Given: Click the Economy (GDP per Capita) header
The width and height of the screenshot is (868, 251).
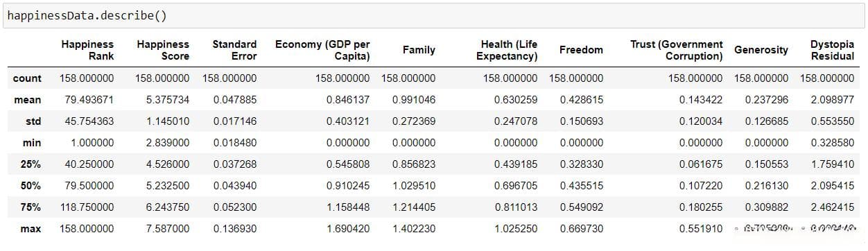Looking at the screenshot, I should pos(322,50).
